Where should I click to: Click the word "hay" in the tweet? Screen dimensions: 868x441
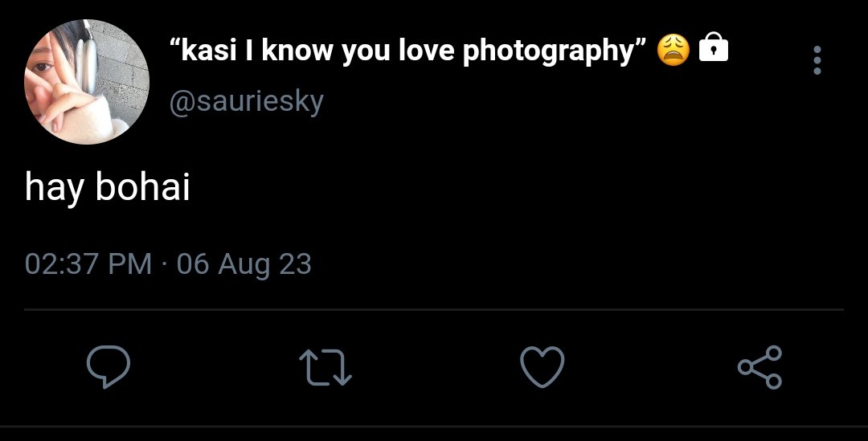pyautogui.click(x=55, y=188)
